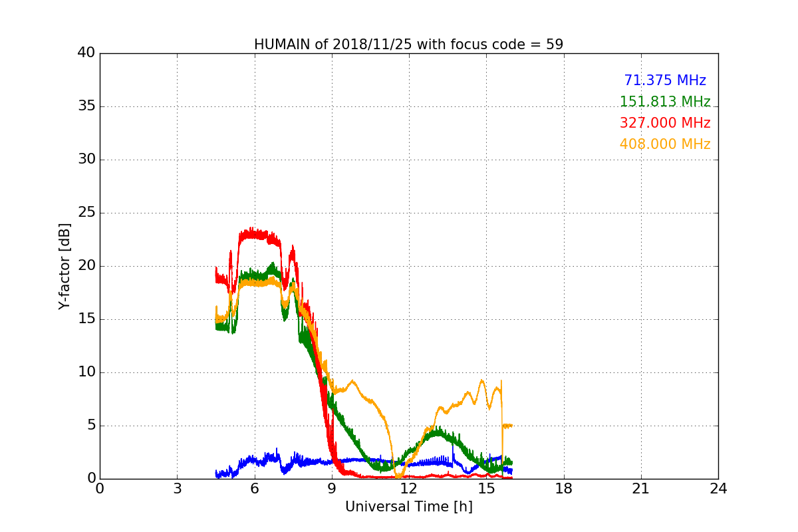Click the y-axis tick label '20'
This screenshot has height=532, width=798.
click(x=86, y=266)
